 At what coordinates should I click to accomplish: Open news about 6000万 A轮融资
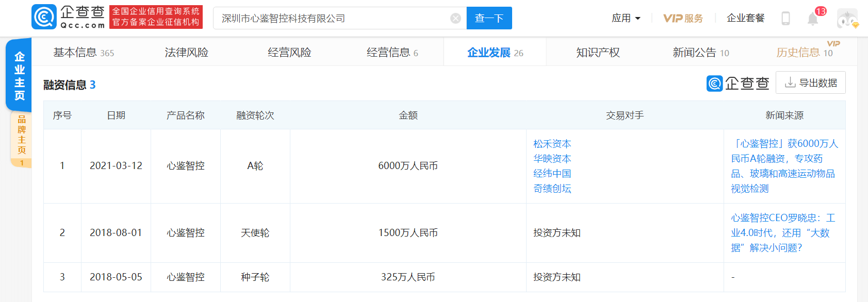click(784, 166)
